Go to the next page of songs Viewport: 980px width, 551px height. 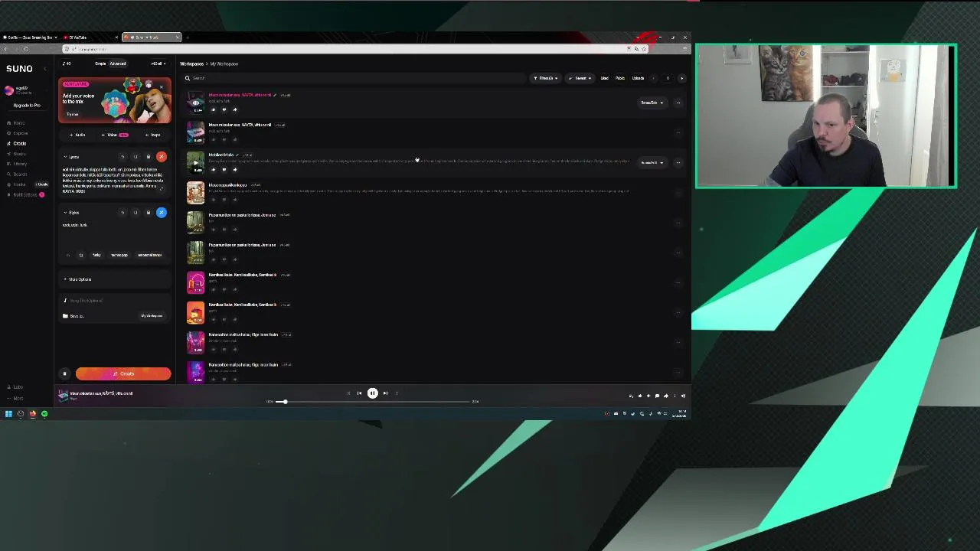[681, 78]
